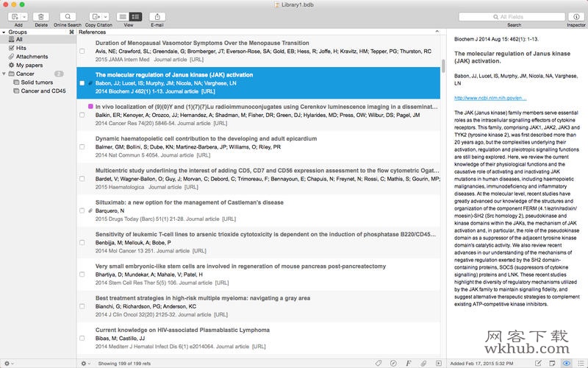
Task: Check the epicardium reference box
Action: (x=82, y=146)
